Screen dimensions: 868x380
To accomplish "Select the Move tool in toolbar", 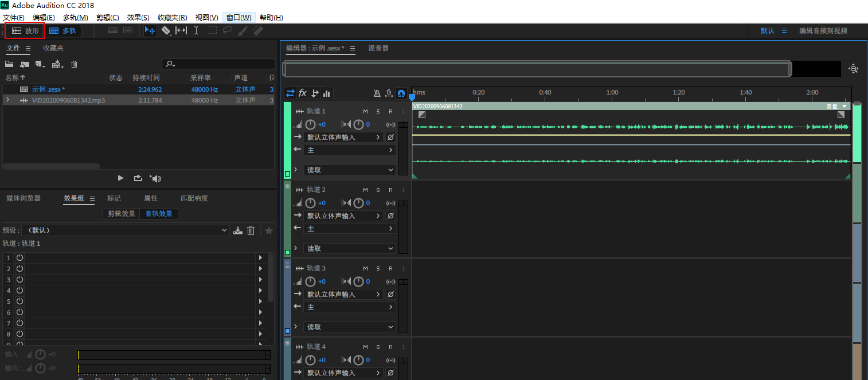I will tap(150, 30).
